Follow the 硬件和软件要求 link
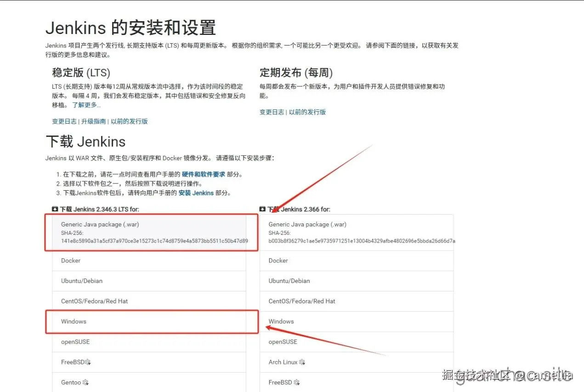The width and height of the screenshot is (584, 392). tap(204, 175)
